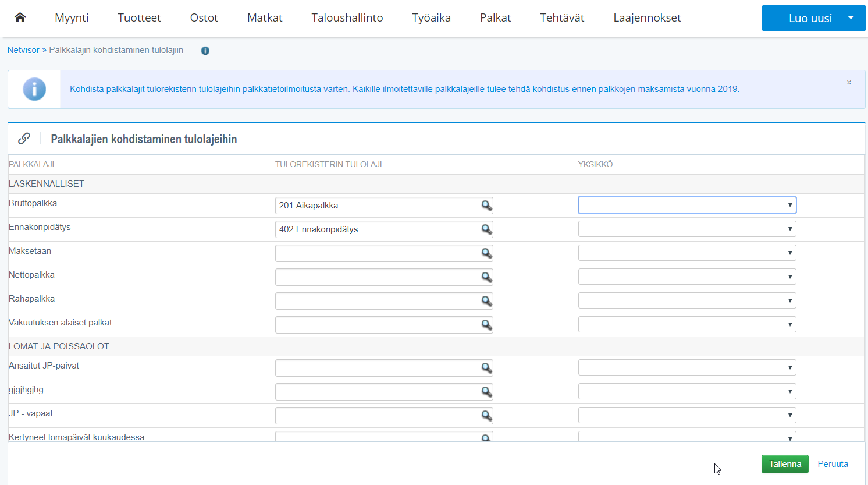
Task: Click magnifier for Ansaitut JP-päivät row
Action: point(486,368)
